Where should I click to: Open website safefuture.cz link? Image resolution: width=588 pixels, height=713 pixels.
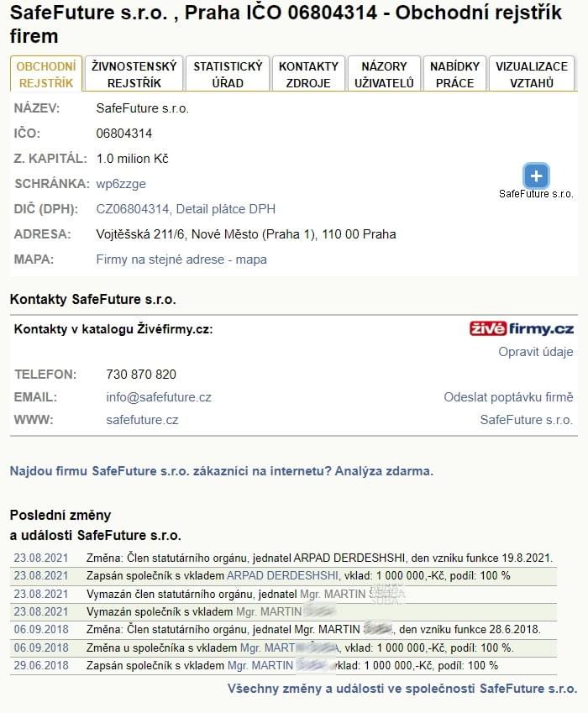(x=142, y=420)
